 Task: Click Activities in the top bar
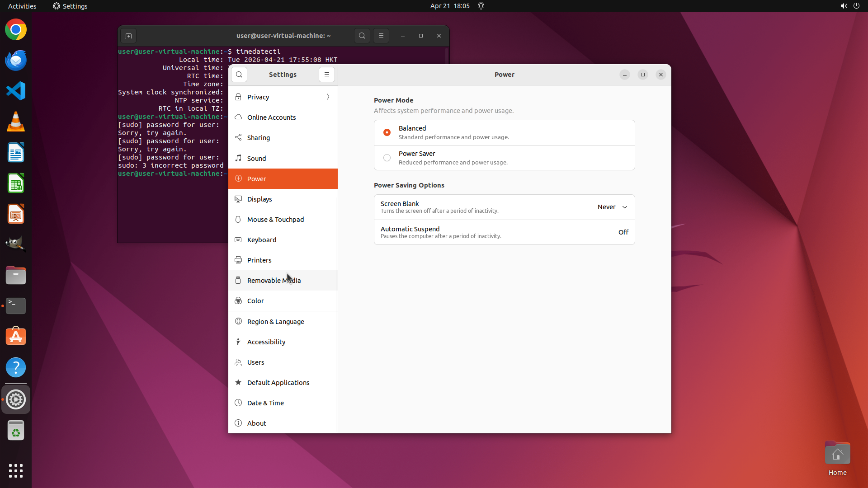(22, 6)
